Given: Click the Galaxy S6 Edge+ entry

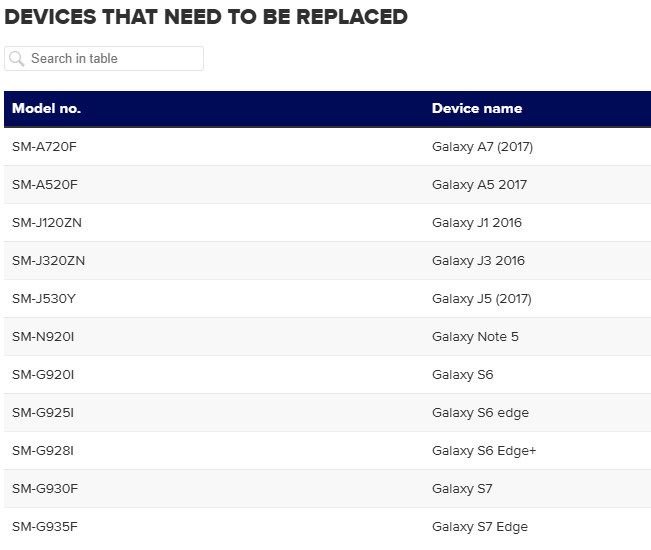Looking at the screenshot, I should 484,451.
